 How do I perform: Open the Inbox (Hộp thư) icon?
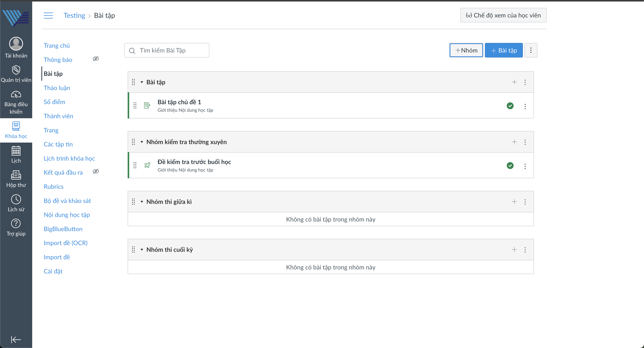(16, 175)
